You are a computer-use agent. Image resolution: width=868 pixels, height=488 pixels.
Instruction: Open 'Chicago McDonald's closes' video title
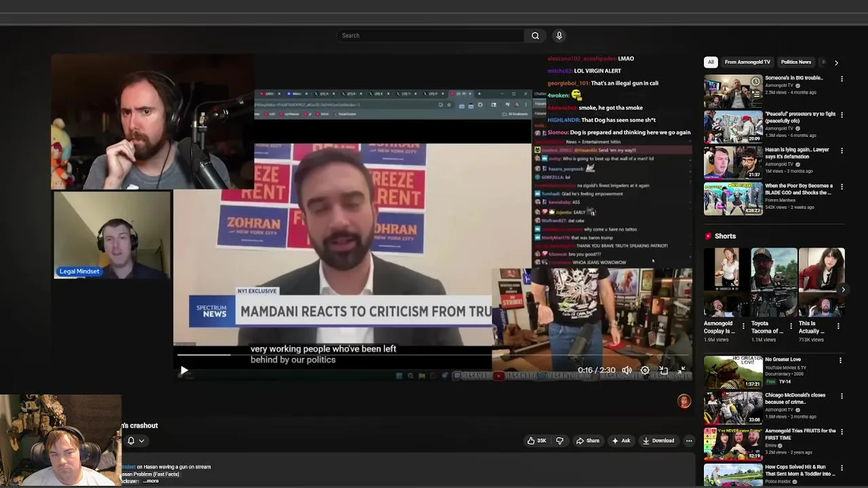pos(795,399)
